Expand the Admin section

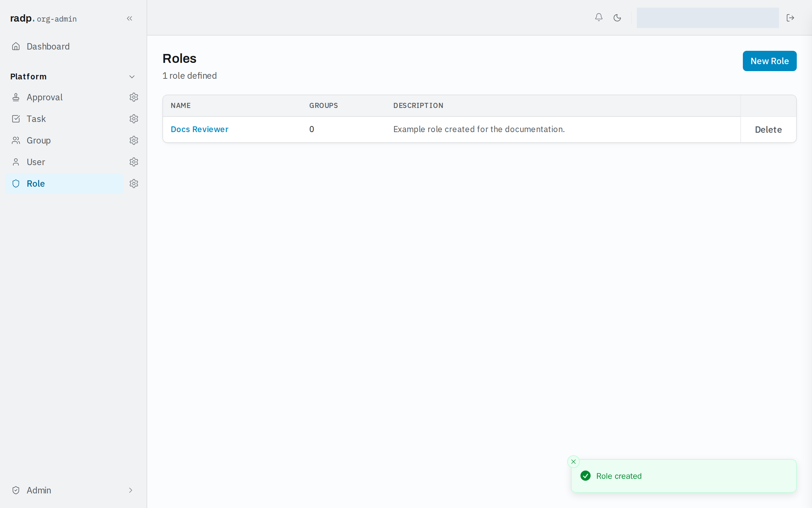coord(73,490)
